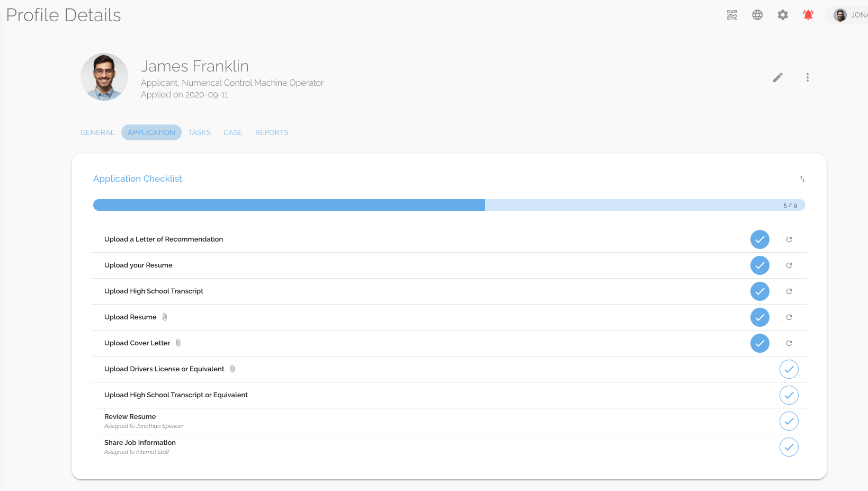
Task: Open the notifications bell
Action: pyautogui.click(x=808, y=15)
